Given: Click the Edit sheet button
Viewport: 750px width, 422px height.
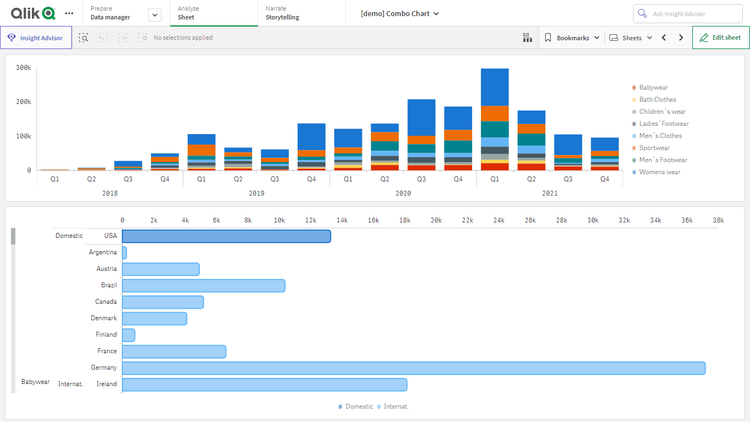Looking at the screenshot, I should tap(720, 38).
